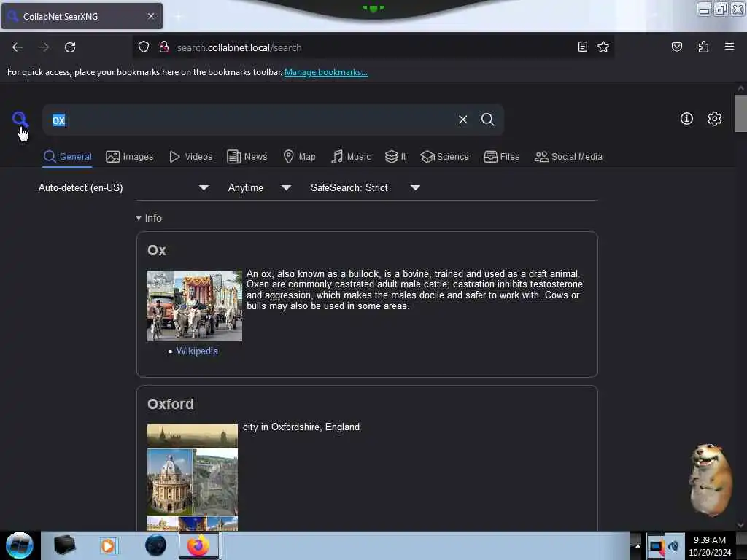Image resolution: width=747 pixels, height=560 pixels.
Task: Open the Firefox hamburger menu
Action: point(729,47)
